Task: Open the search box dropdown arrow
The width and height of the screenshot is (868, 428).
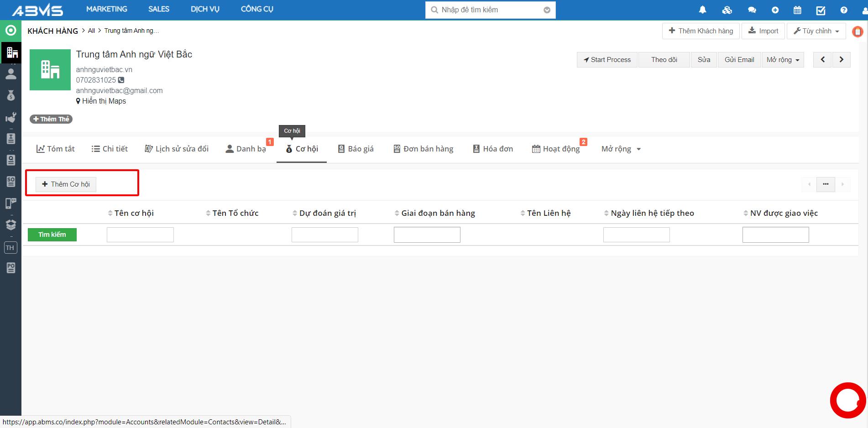Action: 547,10
